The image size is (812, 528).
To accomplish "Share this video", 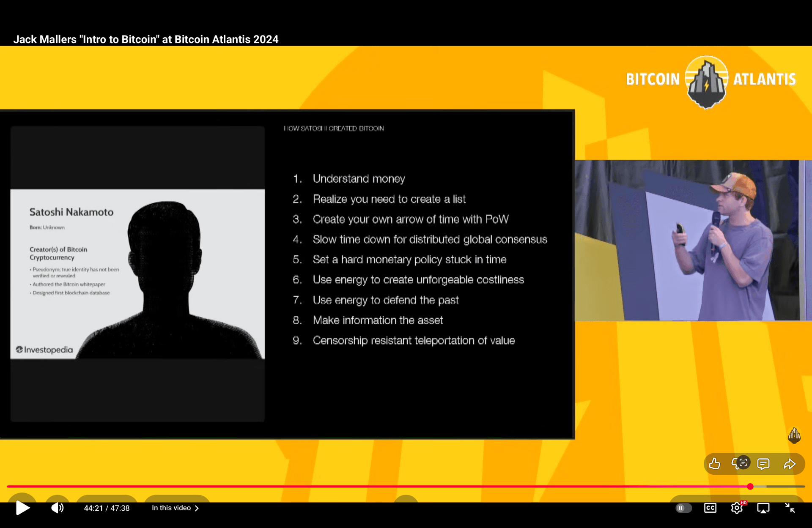I will (789, 464).
